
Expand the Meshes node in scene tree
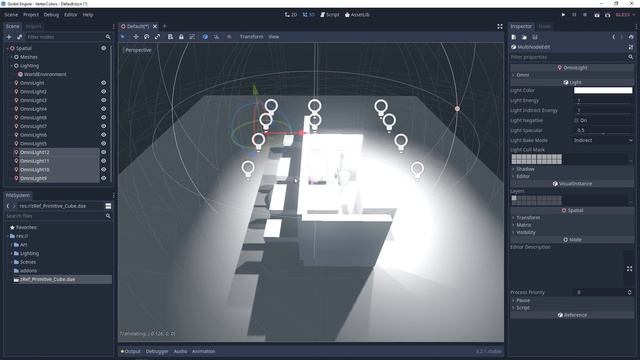click(11, 57)
